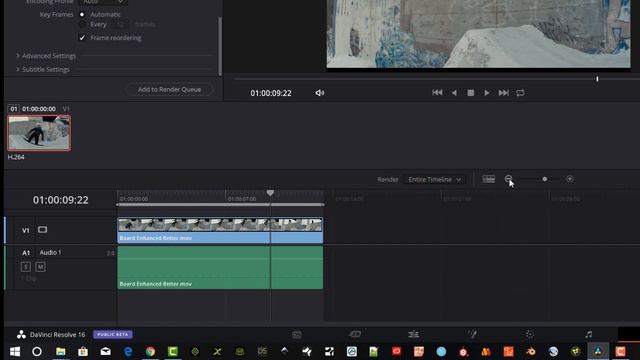This screenshot has width=640, height=360.
Task: Toggle loop playback in viewer
Action: (x=520, y=93)
